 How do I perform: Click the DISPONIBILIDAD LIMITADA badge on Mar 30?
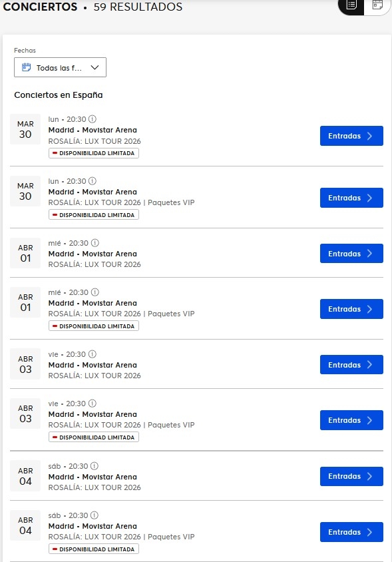pyautogui.click(x=93, y=153)
